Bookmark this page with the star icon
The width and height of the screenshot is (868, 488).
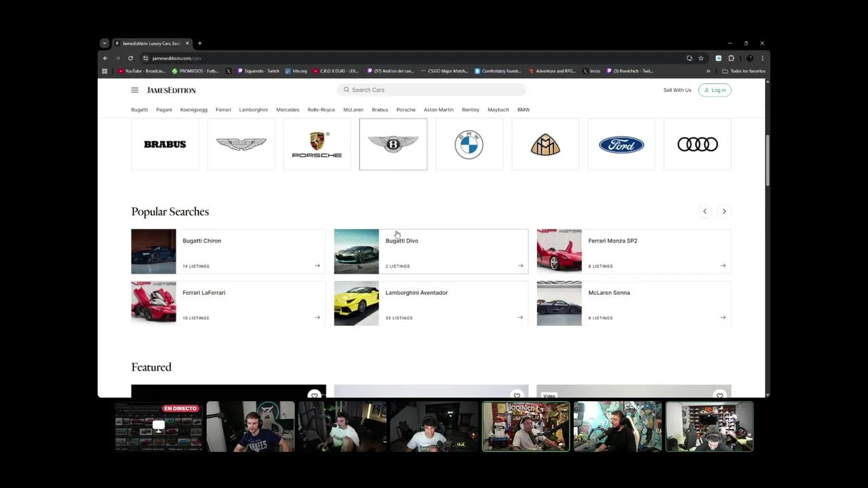click(701, 58)
